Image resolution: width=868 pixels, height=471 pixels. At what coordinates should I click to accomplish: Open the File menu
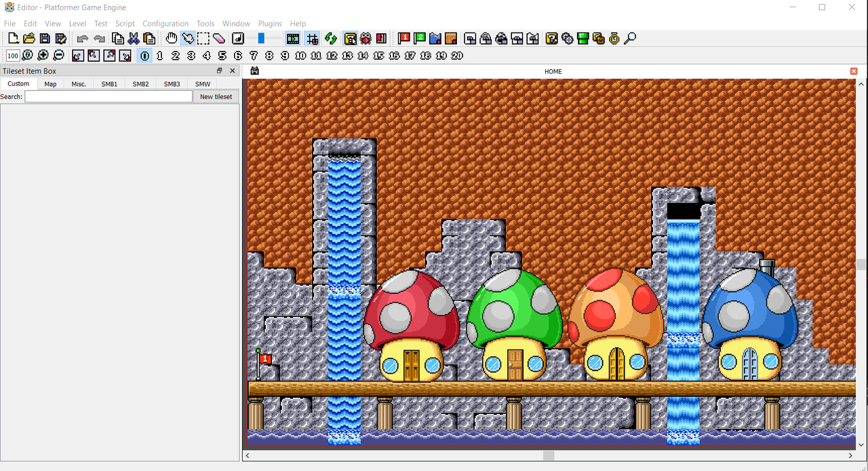point(9,24)
